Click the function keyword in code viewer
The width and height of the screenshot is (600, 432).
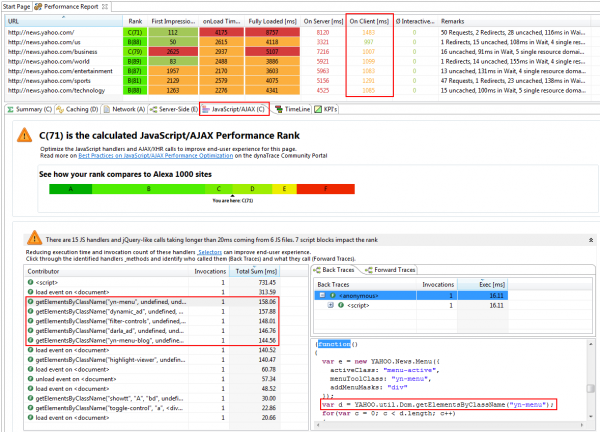click(334, 344)
